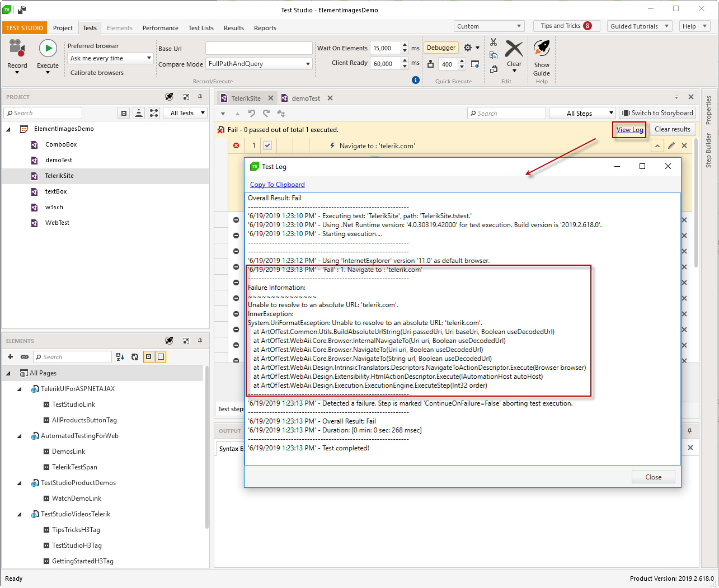Clear steps with the X icon
This screenshot has height=588, width=719.
click(x=514, y=49)
